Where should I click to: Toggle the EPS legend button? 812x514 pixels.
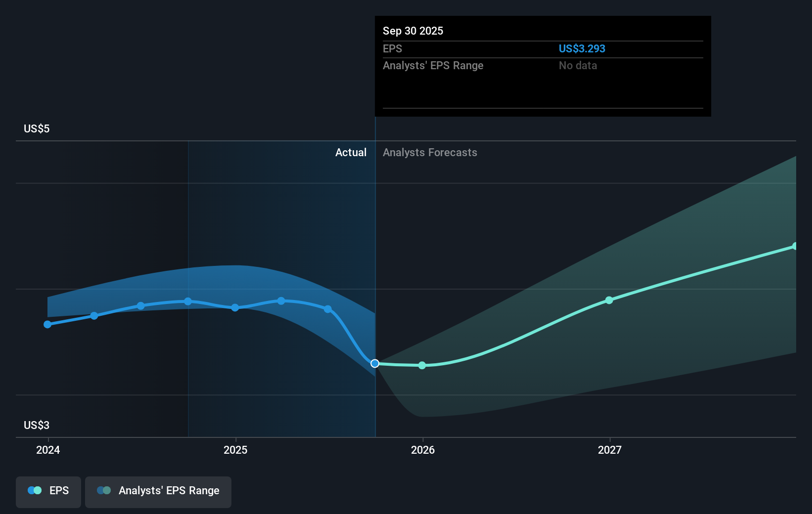pyautogui.click(x=48, y=492)
